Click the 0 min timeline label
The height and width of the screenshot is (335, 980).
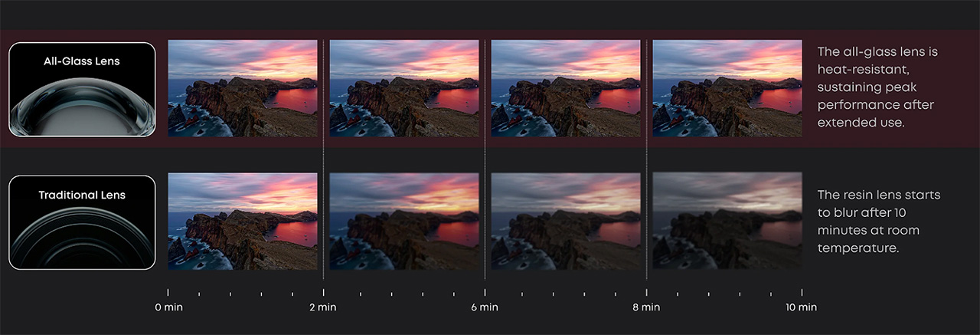pos(168,307)
